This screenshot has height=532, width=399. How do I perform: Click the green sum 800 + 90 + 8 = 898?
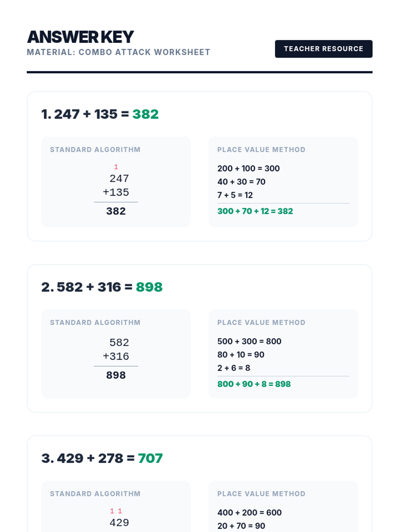click(x=254, y=384)
